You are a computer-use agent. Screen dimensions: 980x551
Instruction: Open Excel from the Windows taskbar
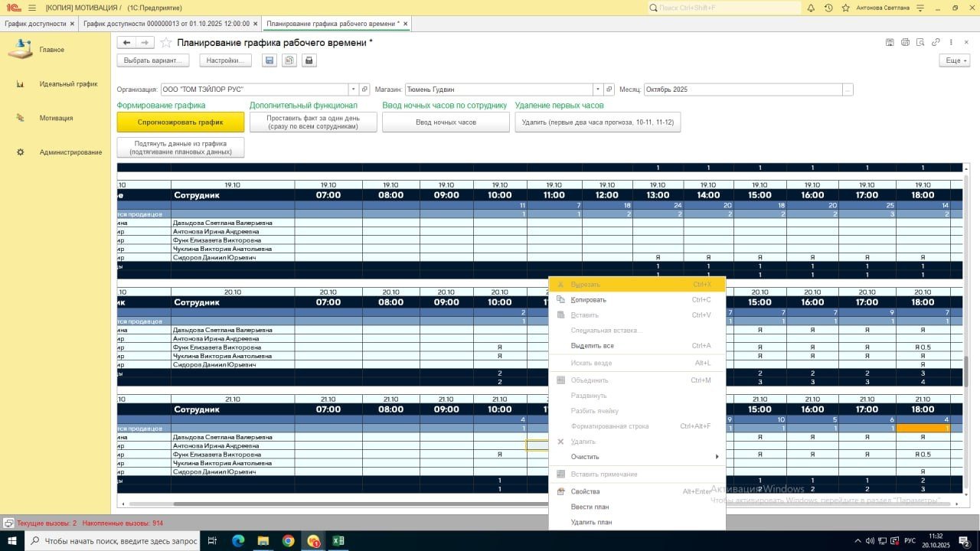coord(338,541)
